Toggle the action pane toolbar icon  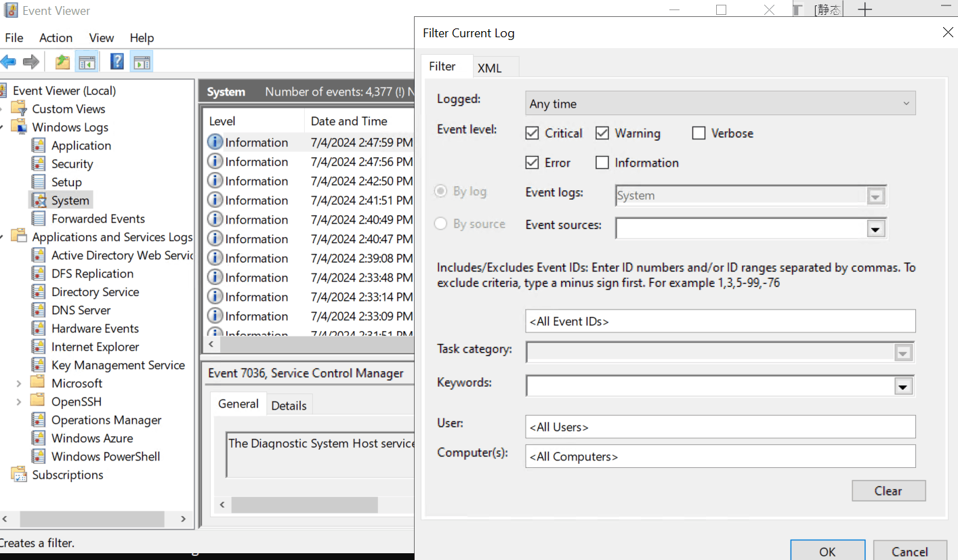coord(140,62)
